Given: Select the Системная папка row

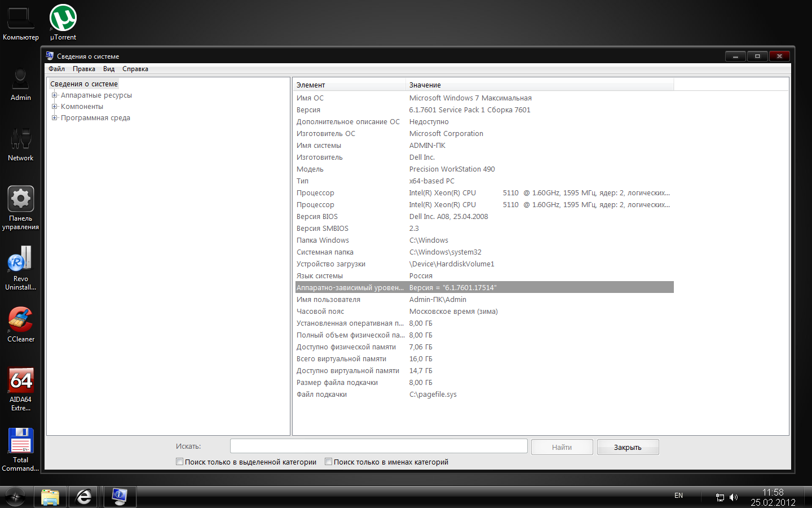Looking at the screenshot, I should [484, 252].
